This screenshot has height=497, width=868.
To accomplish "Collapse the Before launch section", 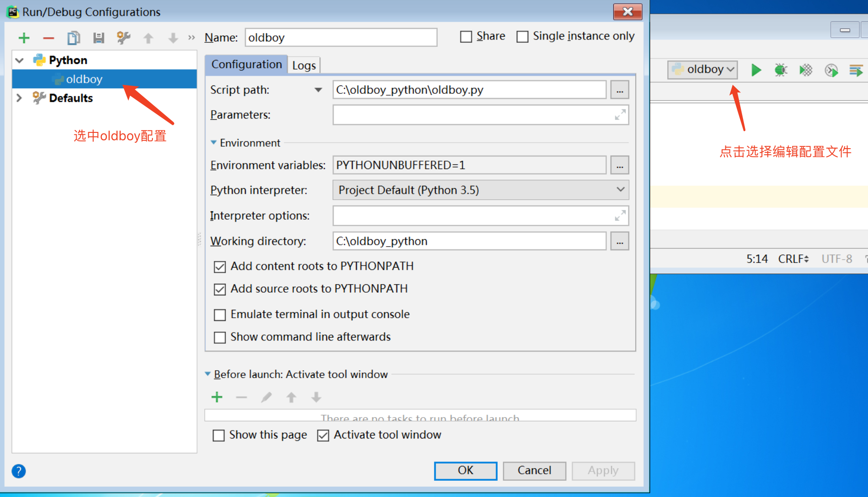I will pyautogui.click(x=208, y=374).
